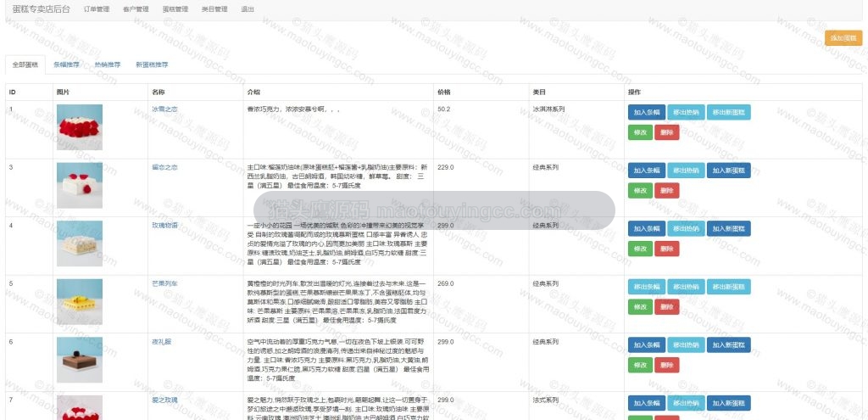Image resolution: width=868 pixels, height=420 pixels.
Task: Click 移出热销 for 爱之玫瑰
Action: (686, 403)
